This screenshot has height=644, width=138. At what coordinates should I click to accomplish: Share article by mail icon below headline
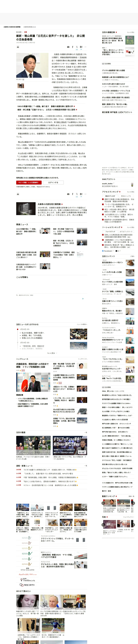tap(68, 47)
